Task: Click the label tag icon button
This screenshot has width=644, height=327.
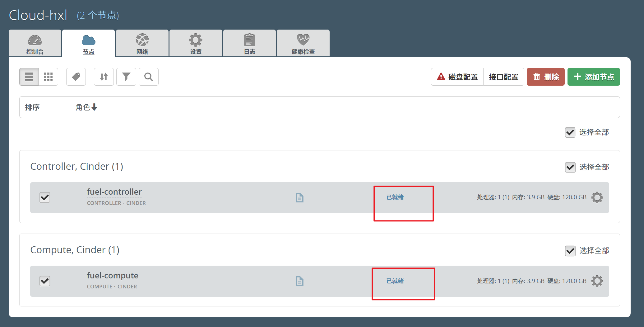Action: pyautogui.click(x=76, y=77)
